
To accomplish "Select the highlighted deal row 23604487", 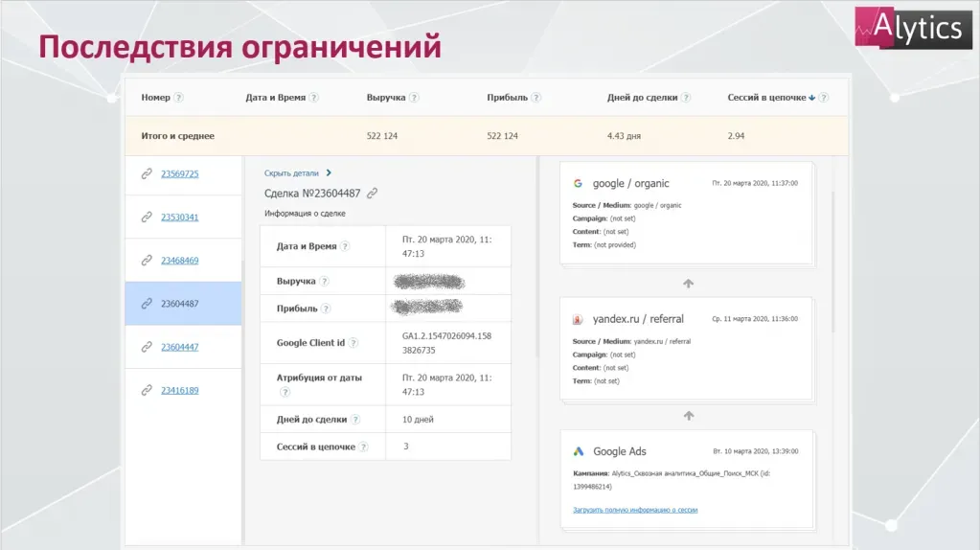I will (183, 303).
